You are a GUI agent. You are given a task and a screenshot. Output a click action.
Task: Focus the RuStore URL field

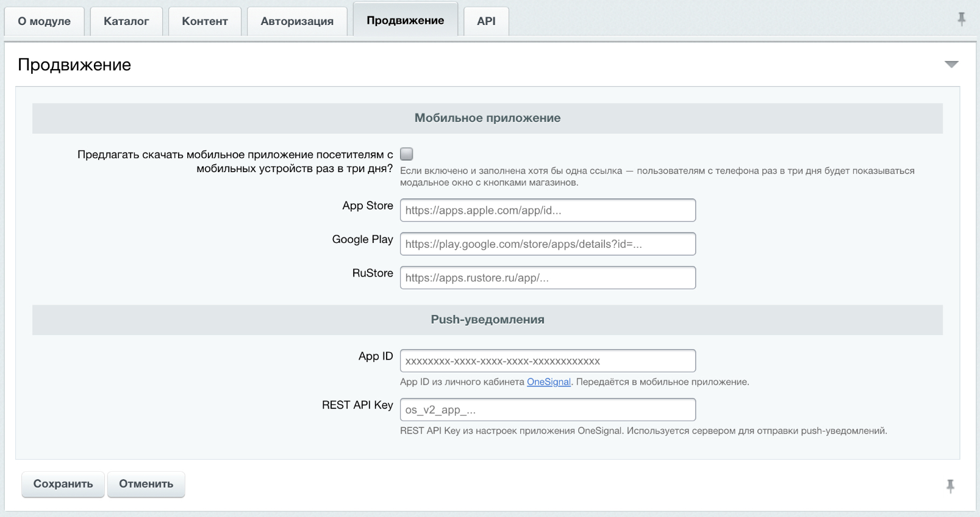pos(548,277)
